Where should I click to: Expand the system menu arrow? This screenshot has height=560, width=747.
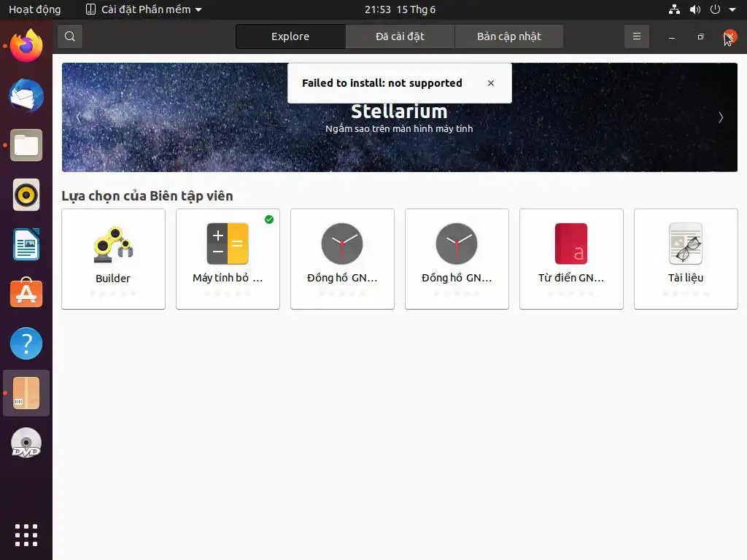[732, 9]
